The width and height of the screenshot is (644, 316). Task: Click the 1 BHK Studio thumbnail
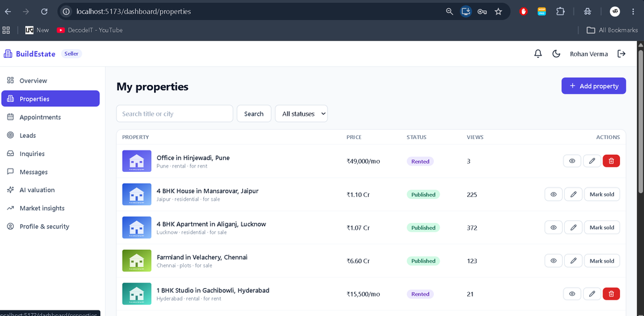pos(136,294)
